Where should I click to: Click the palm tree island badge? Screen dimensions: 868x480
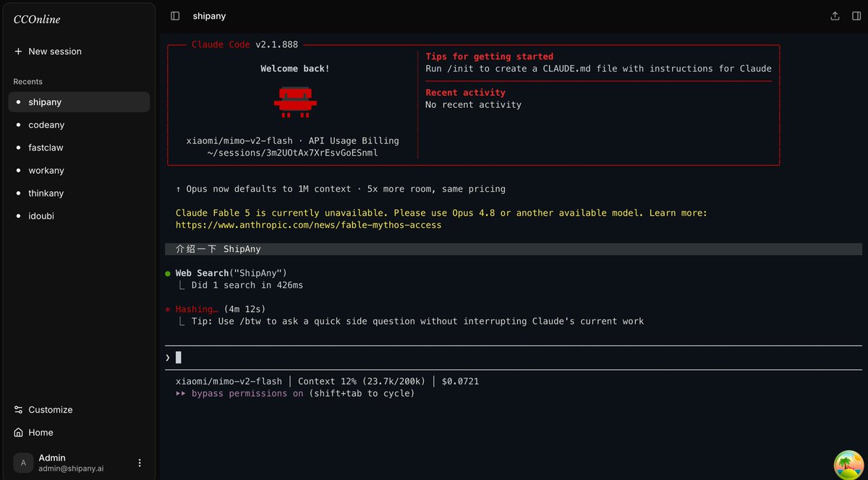click(x=848, y=465)
